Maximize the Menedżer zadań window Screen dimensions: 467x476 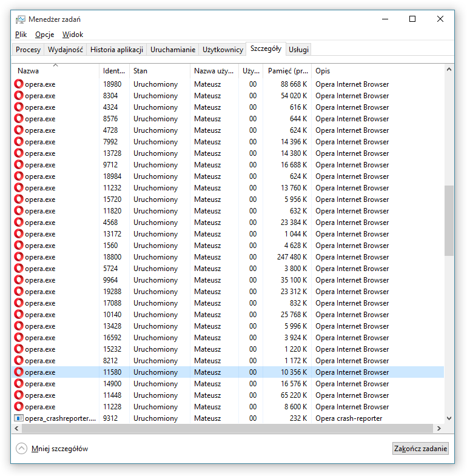[412, 19]
